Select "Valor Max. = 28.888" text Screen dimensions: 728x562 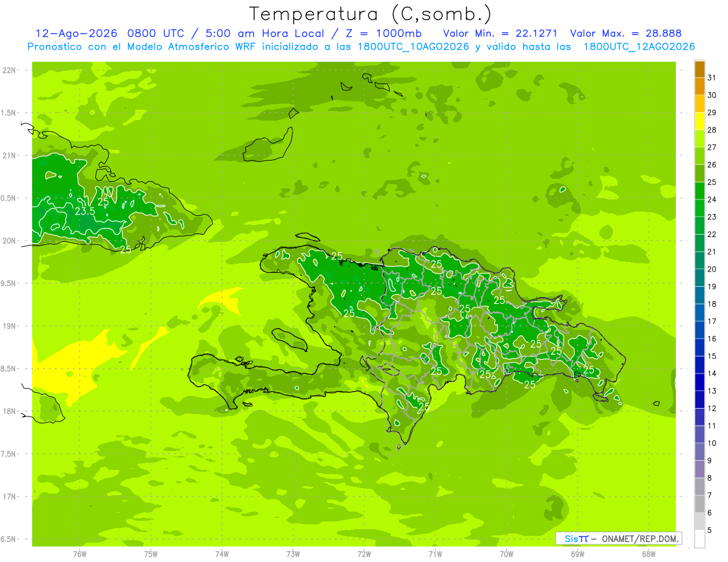(x=625, y=33)
